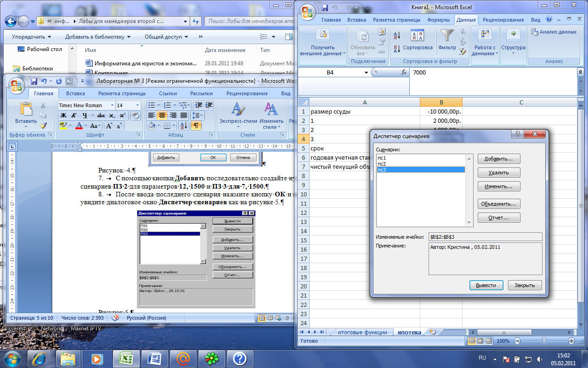
Task: Toggle italic formatting in Word
Action: [x=74, y=115]
